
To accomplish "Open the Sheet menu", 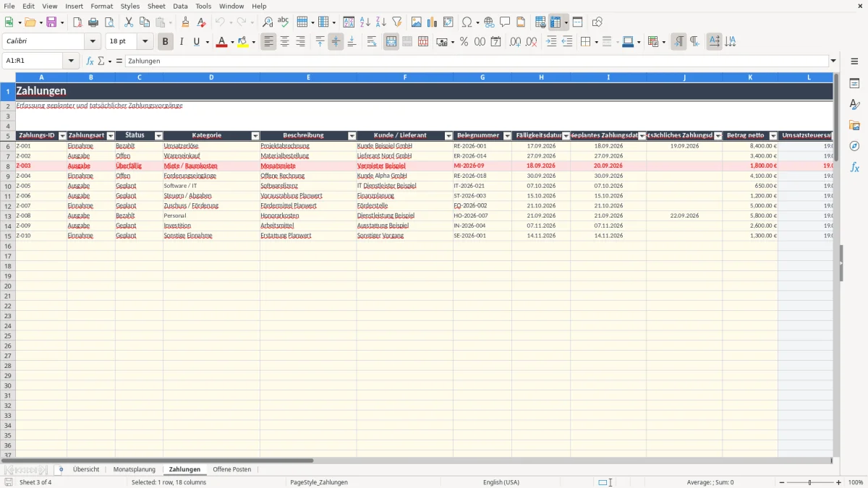I will coord(156,6).
